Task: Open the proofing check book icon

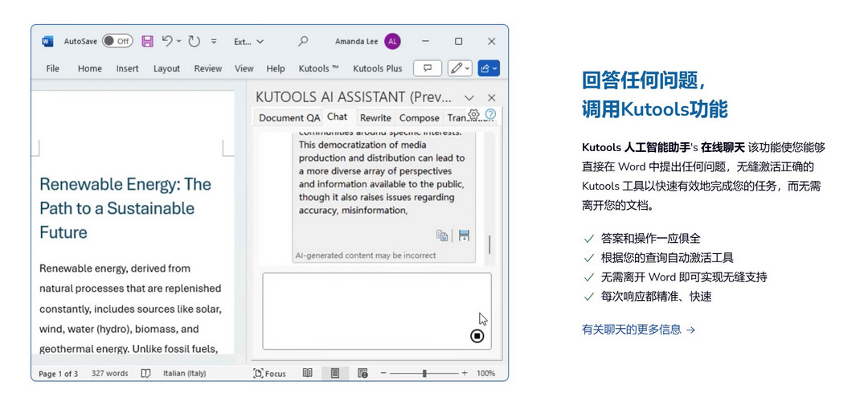Action: point(145,373)
